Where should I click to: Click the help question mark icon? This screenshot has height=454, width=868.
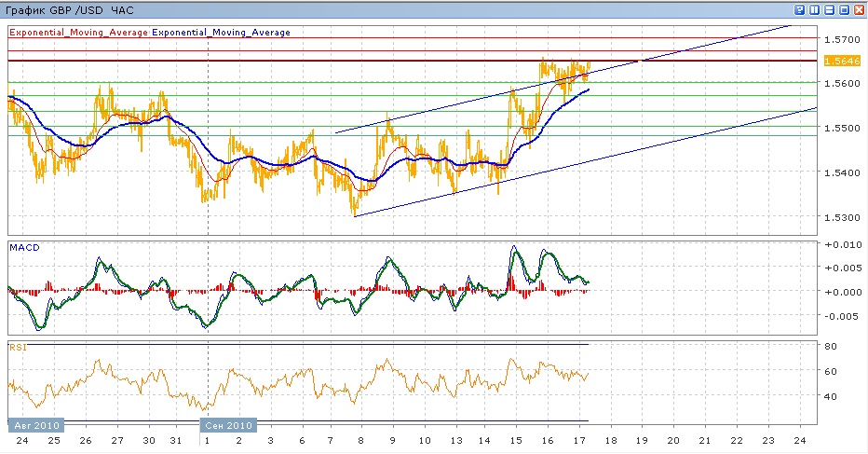click(x=800, y=9)
